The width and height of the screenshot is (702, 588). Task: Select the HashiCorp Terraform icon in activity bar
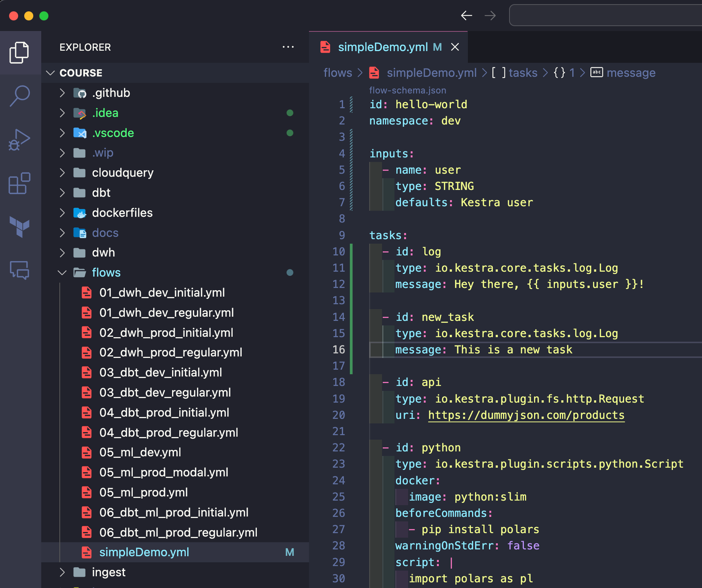click(19, 227)
